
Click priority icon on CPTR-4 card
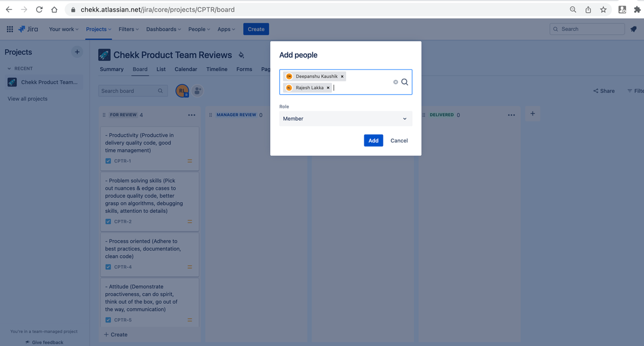190,267
